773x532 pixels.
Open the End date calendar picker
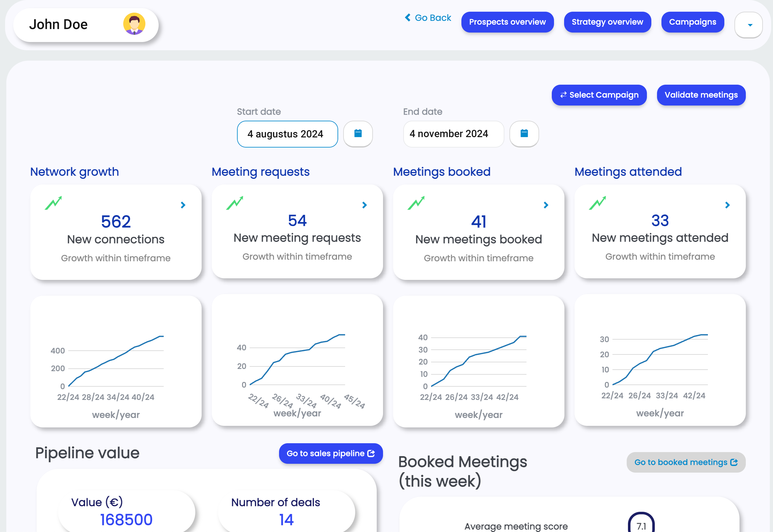click(x=524, y=134)
